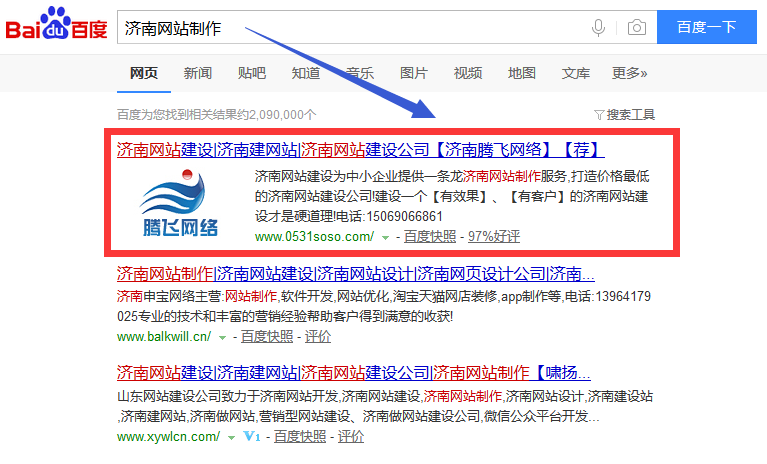767x464 pixels.
Task: Click the 百度一下 search button
Action: pos(706,27)
